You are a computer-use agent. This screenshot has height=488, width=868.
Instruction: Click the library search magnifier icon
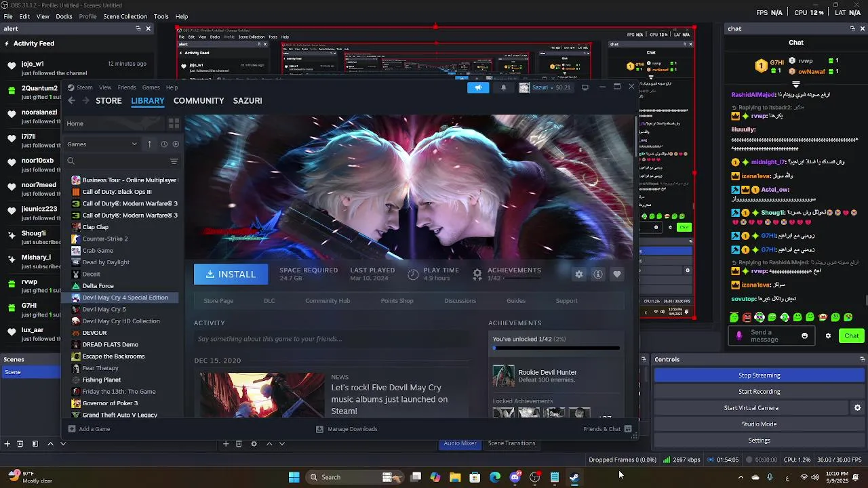coord(71,161)
